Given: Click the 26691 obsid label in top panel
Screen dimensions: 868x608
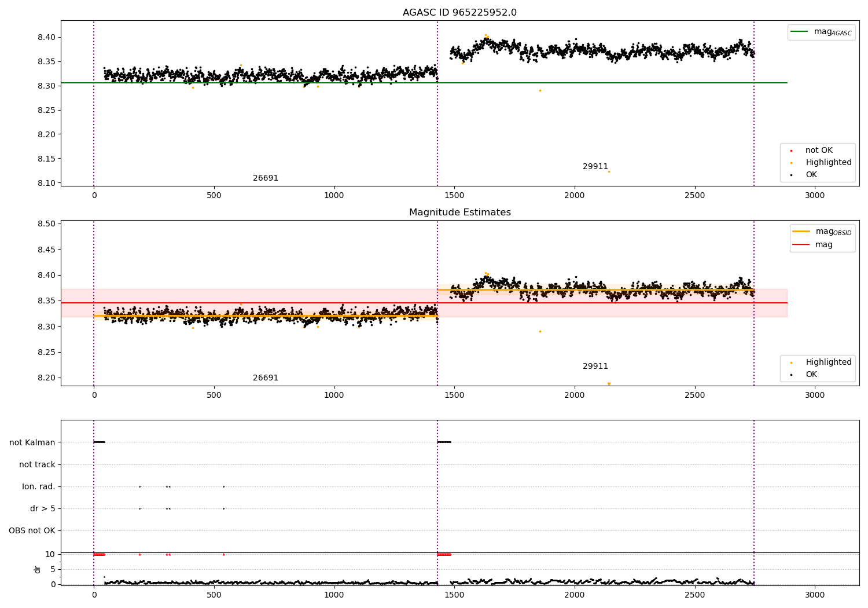Looking at the screenshot, I should tap(266, 178).
